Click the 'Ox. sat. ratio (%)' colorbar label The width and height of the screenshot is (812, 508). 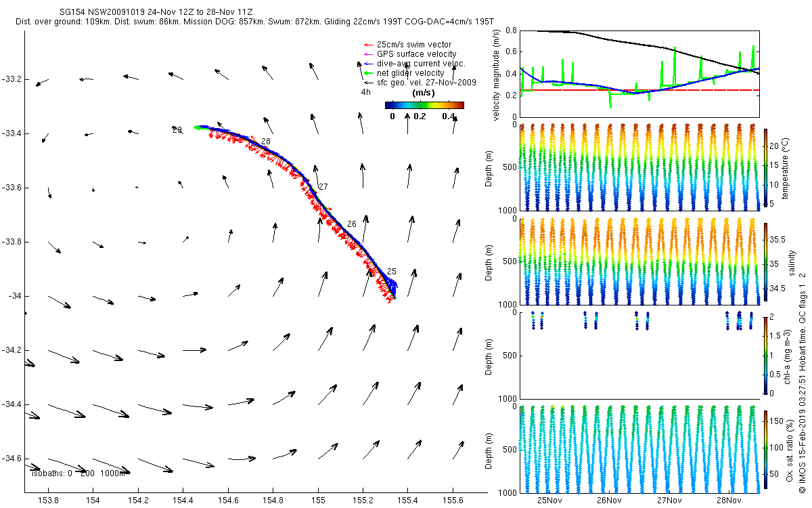[789, 450]
